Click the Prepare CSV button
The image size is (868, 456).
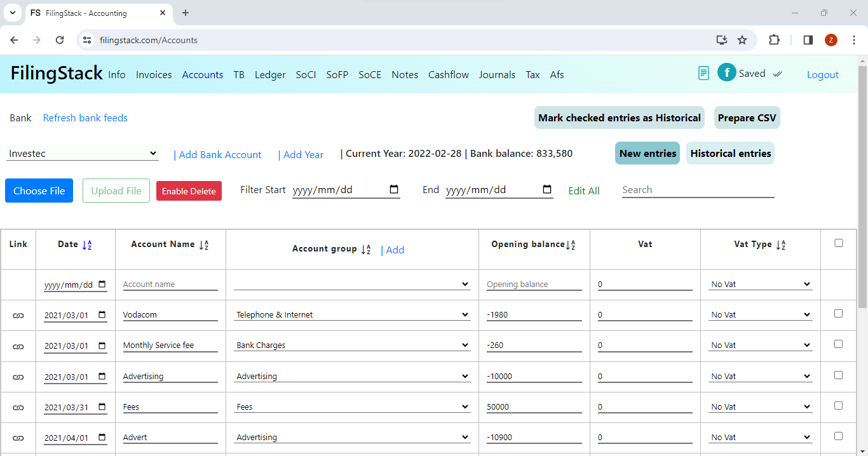pyautogui.click(x=747, y=117)
